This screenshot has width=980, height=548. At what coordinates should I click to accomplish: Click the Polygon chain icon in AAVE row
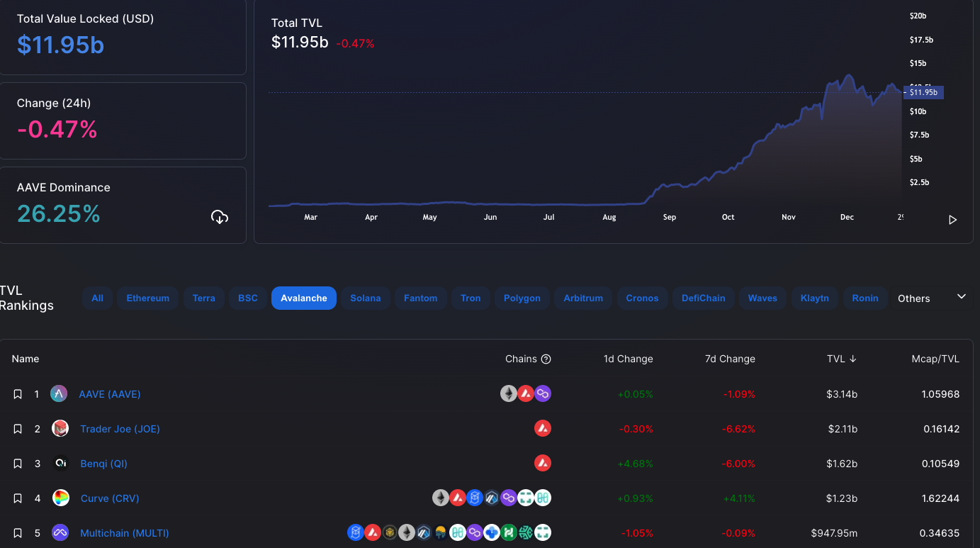543,393
